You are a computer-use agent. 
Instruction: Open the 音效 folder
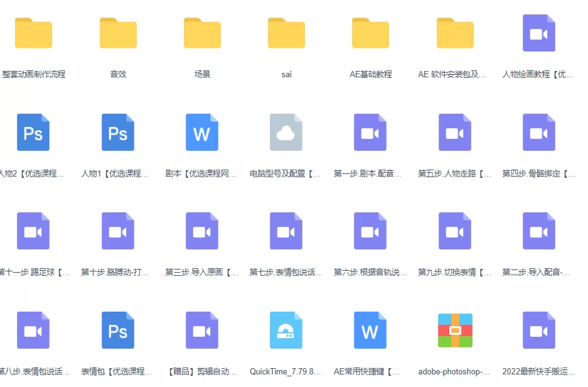[118, 33]
